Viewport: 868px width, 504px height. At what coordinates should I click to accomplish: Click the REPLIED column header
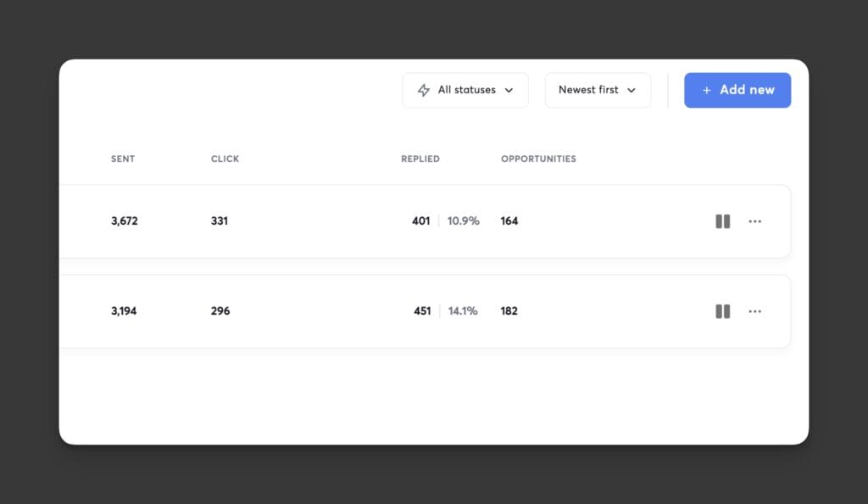420,159
